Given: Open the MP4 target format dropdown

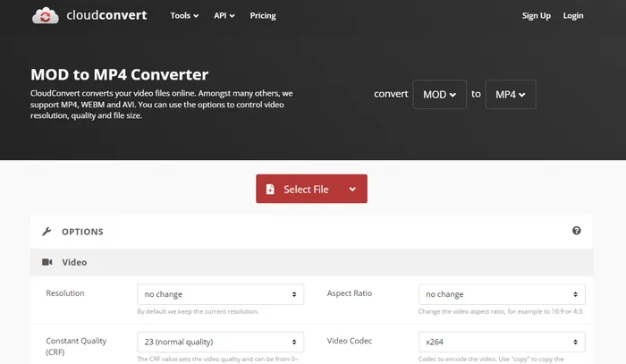Looking at the screenshot, I should 511,95.
